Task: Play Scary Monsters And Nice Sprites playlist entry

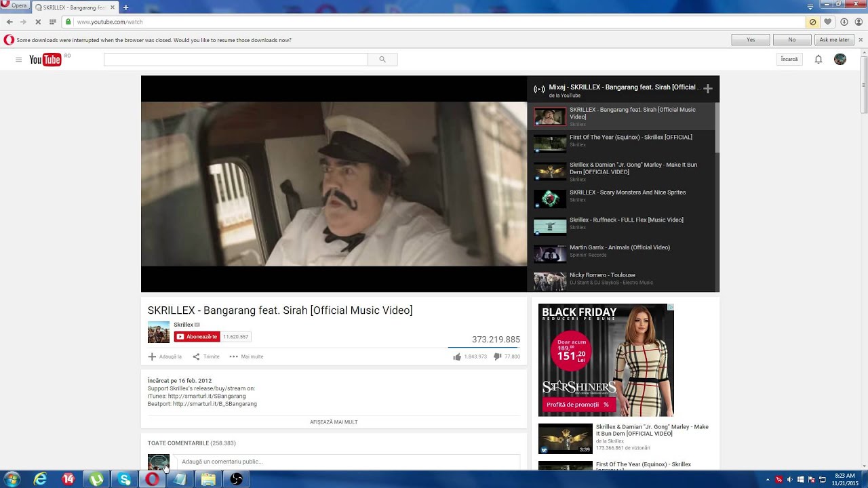Action: coord(623,199)
